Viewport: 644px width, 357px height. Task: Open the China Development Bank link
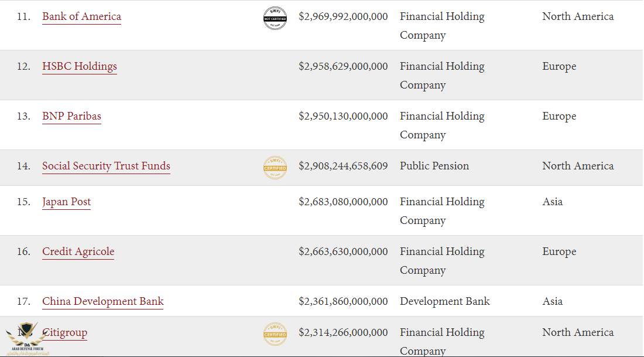(x=102, y=301)
